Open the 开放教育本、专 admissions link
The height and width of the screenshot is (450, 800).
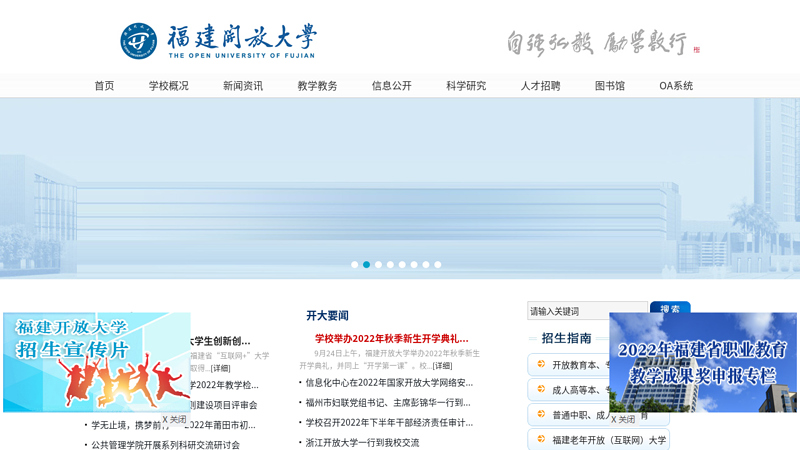[x=581, y=365]
